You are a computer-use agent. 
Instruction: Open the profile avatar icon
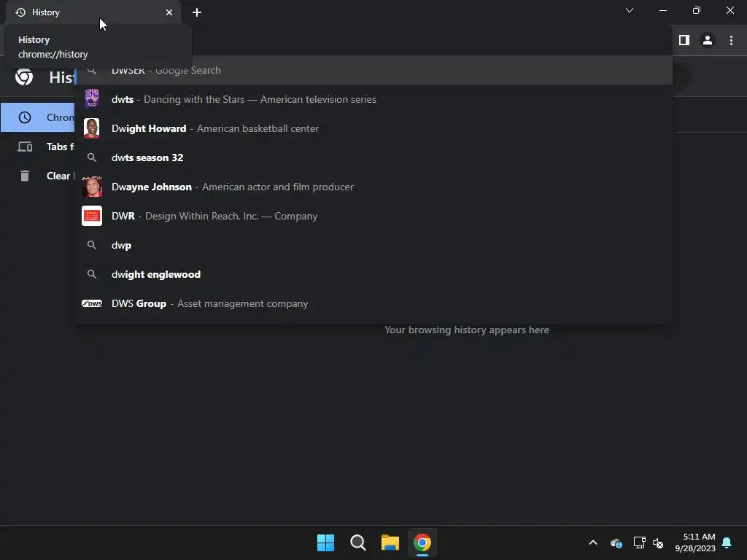(x=708, y=41)
